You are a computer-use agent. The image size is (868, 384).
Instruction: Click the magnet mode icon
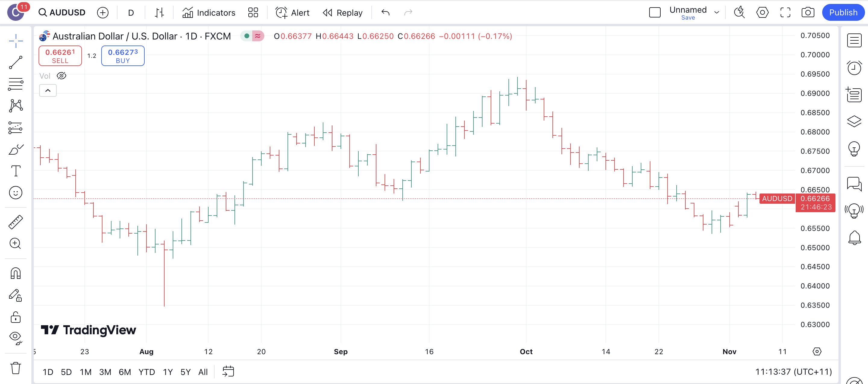point(15,273)
